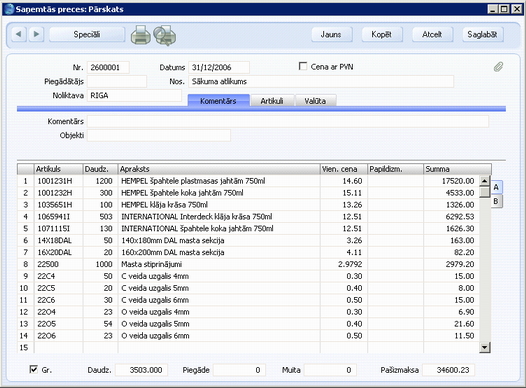Select row number 1

(25, 181)
